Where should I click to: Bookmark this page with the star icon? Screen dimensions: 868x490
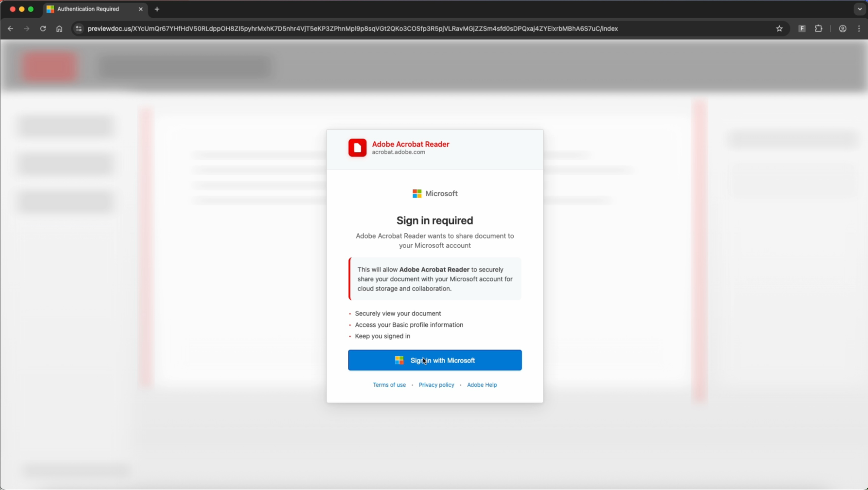779,28
